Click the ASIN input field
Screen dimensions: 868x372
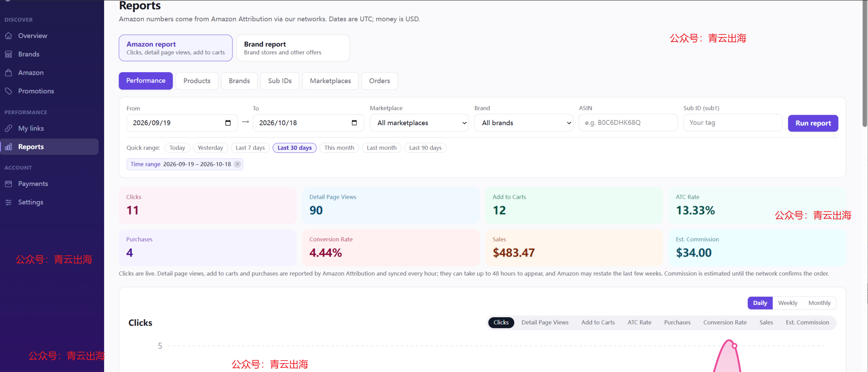pos(628,123)
